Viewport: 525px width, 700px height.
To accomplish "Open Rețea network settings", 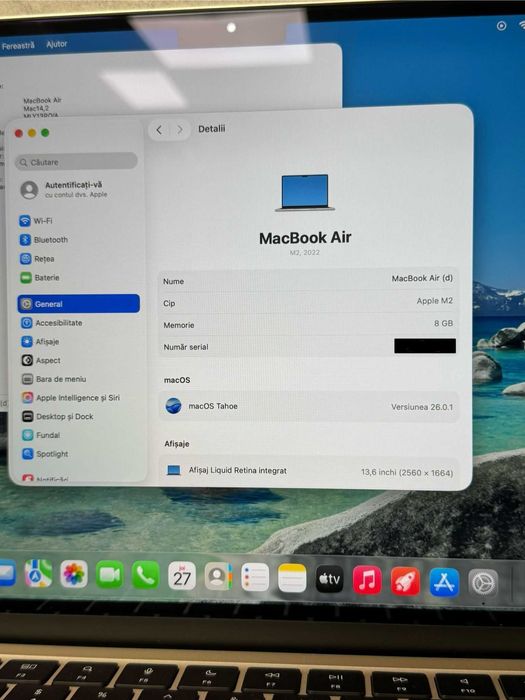I will point(38,258).
